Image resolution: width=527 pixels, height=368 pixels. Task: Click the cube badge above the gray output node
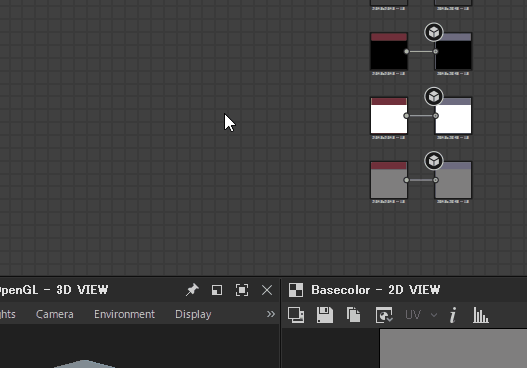tap(434, 161)
